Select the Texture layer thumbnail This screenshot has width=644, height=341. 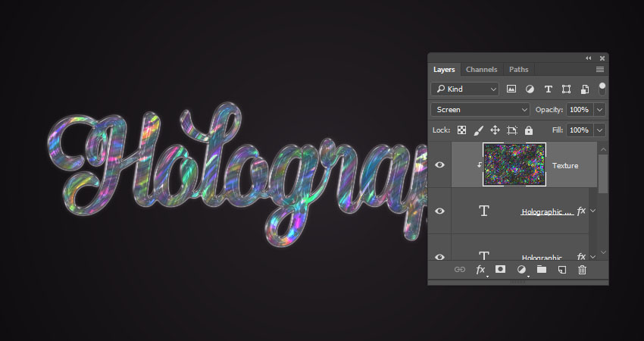(514, 164)
